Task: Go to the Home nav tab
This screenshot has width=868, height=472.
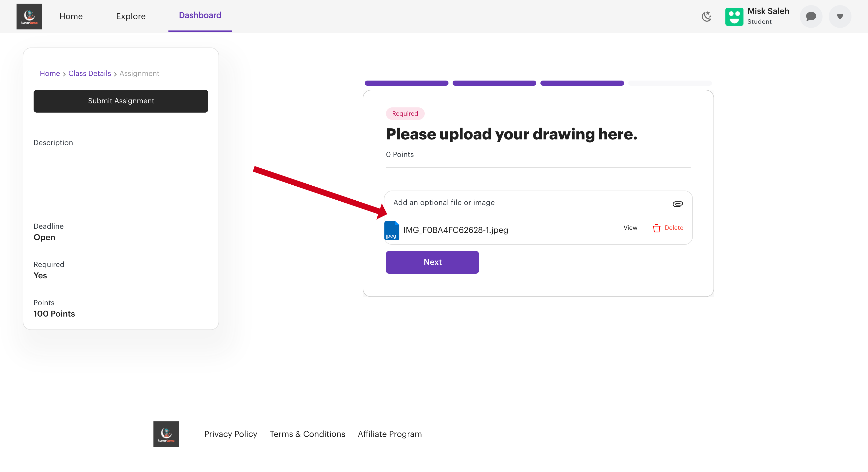Action: [x=71, y=16]
